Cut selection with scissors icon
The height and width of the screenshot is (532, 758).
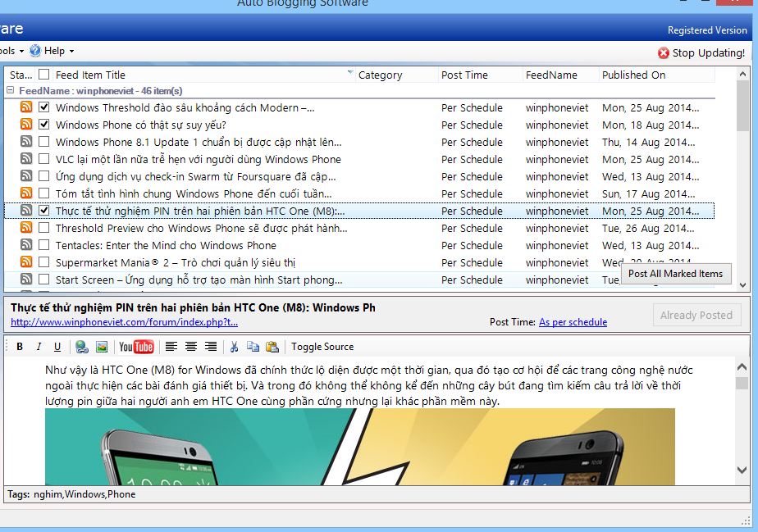point(235,347)
